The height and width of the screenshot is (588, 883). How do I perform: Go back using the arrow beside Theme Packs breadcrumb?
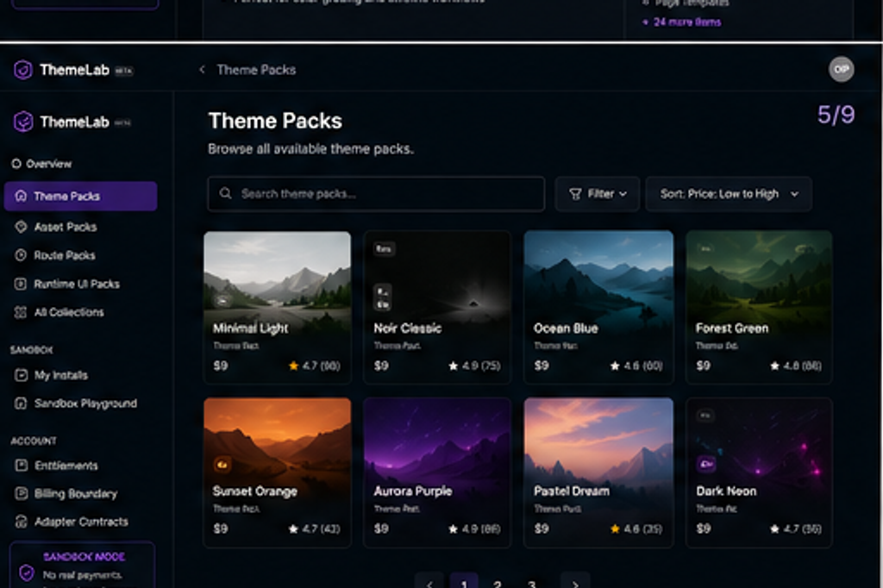202,69
